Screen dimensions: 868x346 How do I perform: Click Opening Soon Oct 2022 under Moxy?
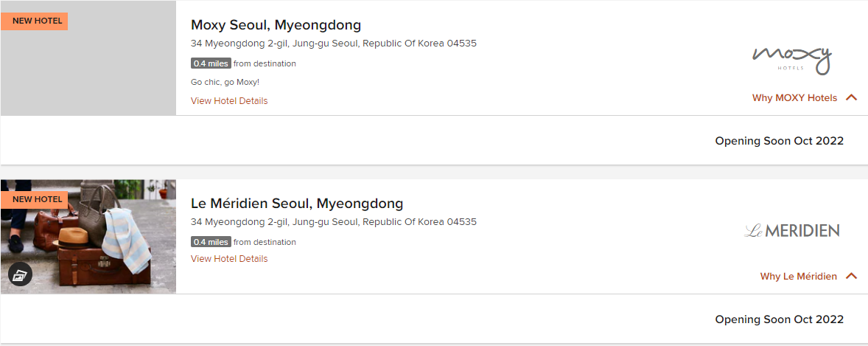click(x=779, y=141)
